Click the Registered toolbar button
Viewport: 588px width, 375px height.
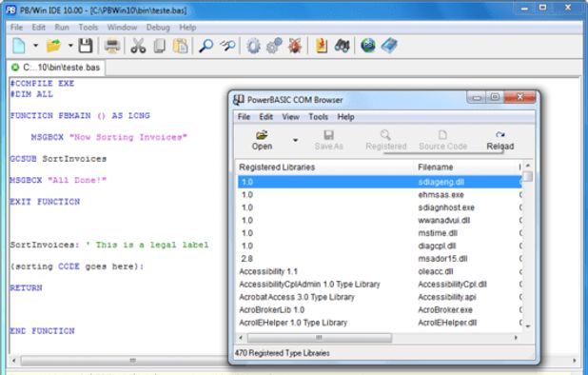point(386,140)
